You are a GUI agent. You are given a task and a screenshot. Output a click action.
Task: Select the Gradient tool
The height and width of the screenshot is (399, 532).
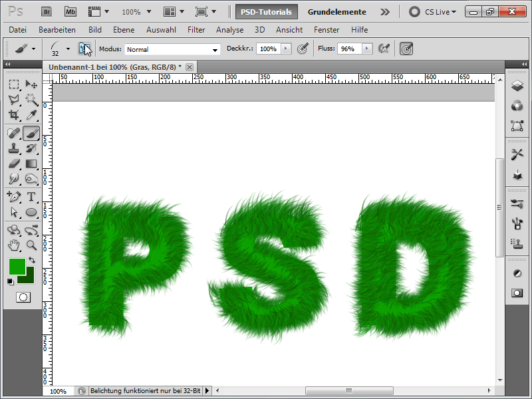pos(31,164)
